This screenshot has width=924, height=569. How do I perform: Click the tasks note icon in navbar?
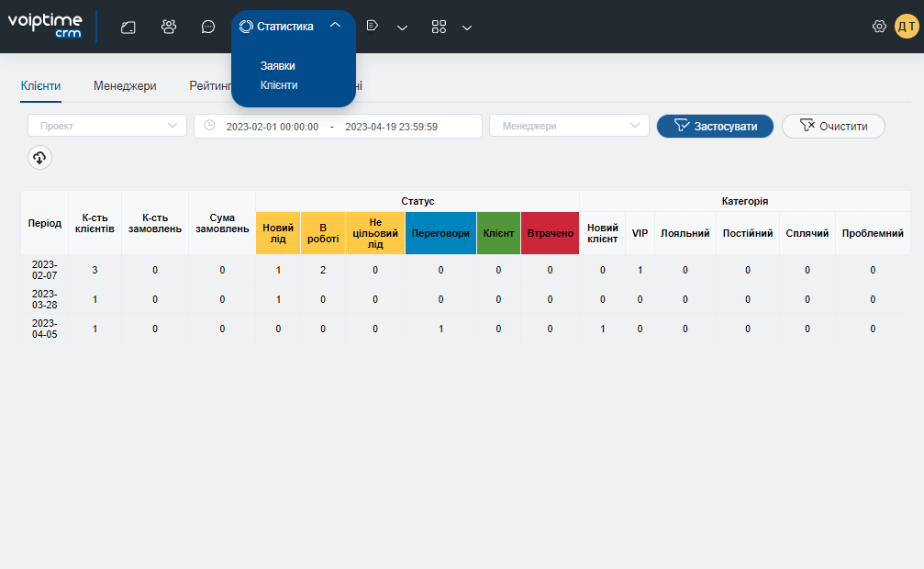point(372,26)
